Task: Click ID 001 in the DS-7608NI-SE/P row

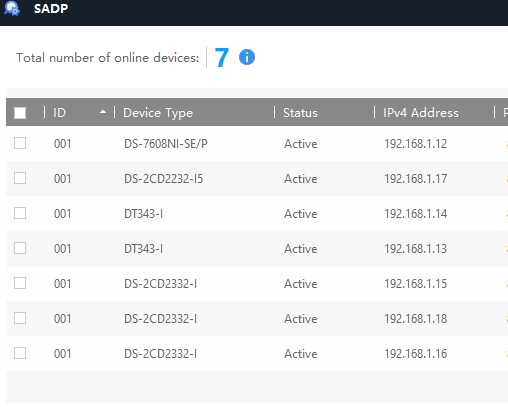Action: coord(62,144)
